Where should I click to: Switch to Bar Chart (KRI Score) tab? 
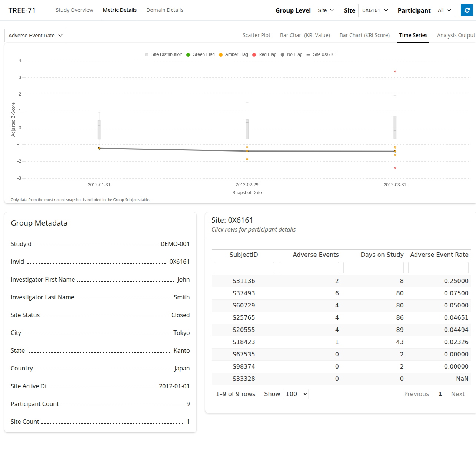pyautogui.click(x=365, y=35)
